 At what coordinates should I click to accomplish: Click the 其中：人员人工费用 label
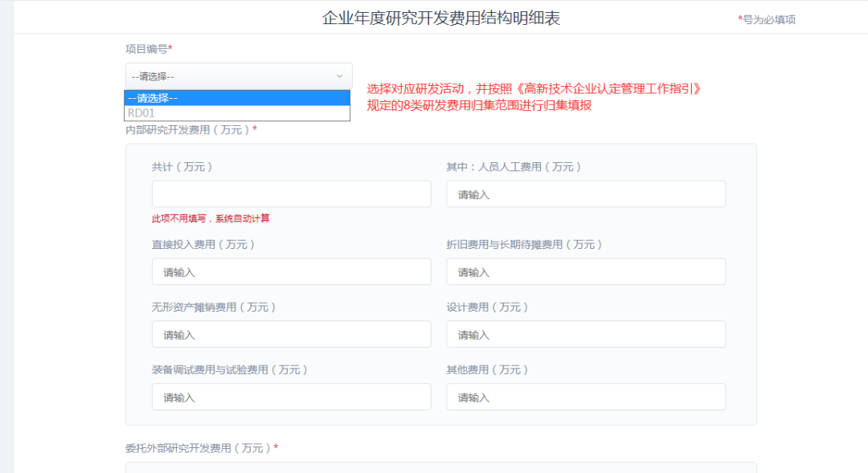tap(514, 166)
